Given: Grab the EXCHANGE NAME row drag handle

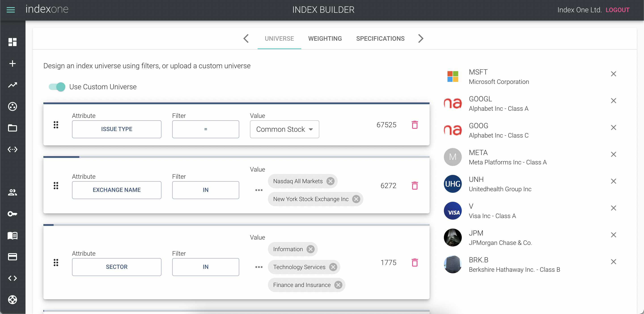Looking at the screenshot, I should pyautogui.click(x=56, y=185).
